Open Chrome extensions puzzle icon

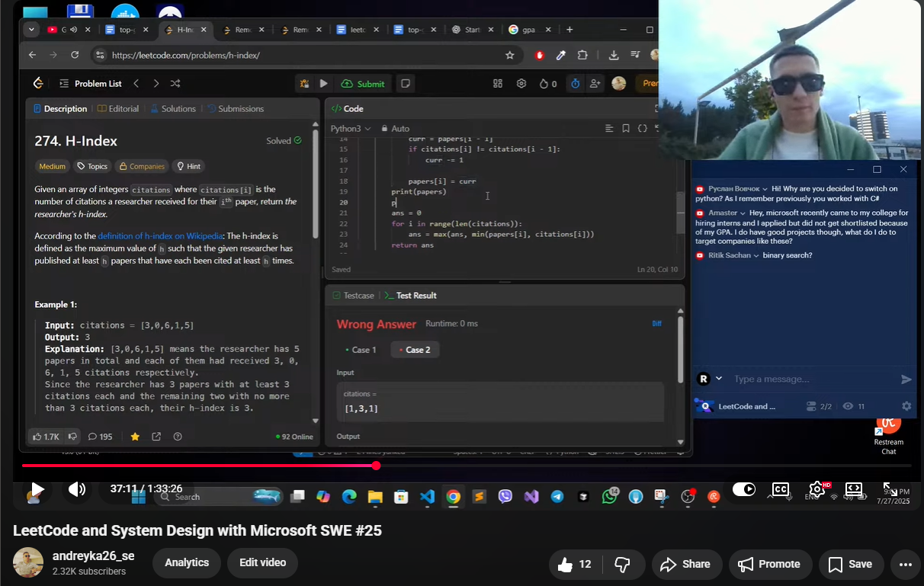click(583, 55)
